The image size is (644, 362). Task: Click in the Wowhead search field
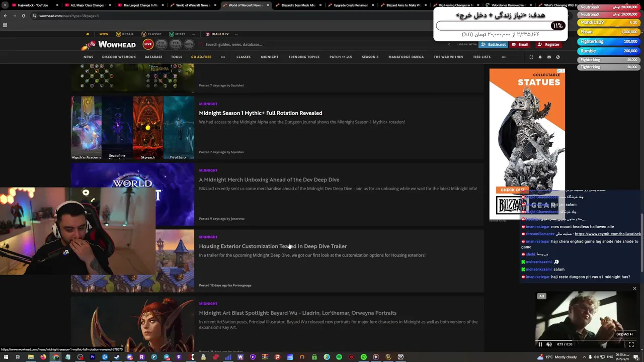click(322, 44)
